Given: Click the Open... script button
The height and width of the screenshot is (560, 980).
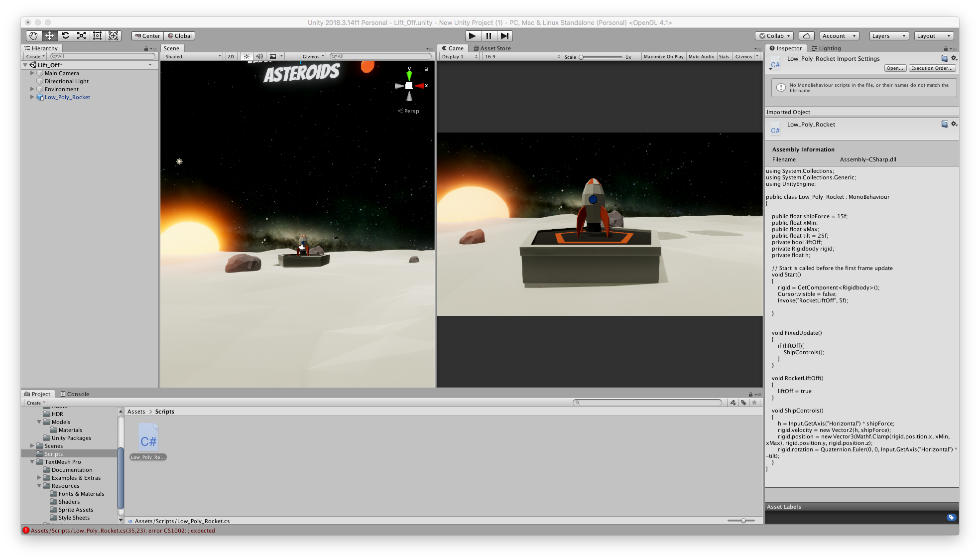Looking at the screenshot, I should point(895,68).
